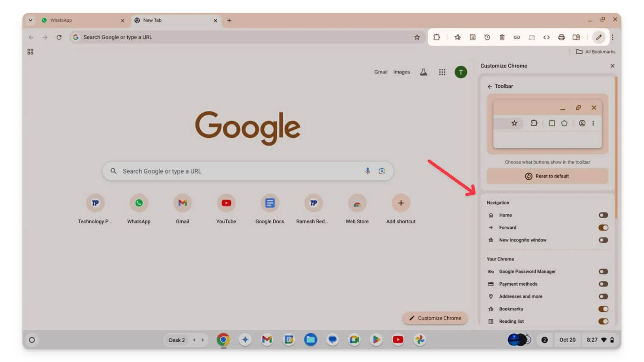Go forward with the forward arrow
644x362 pixels.
[45, 37]
